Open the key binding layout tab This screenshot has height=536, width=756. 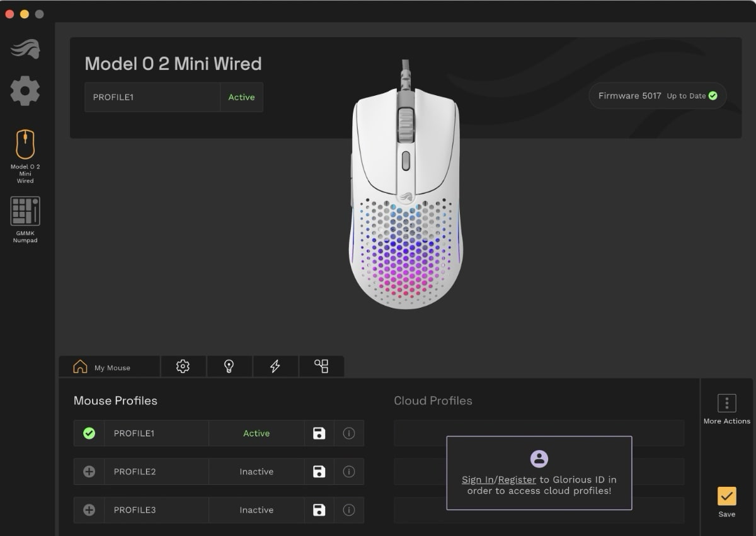321,366
